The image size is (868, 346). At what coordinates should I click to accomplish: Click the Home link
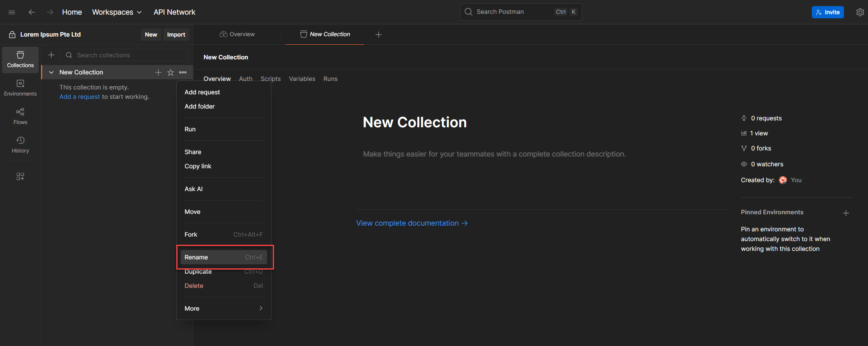(72, 12)
